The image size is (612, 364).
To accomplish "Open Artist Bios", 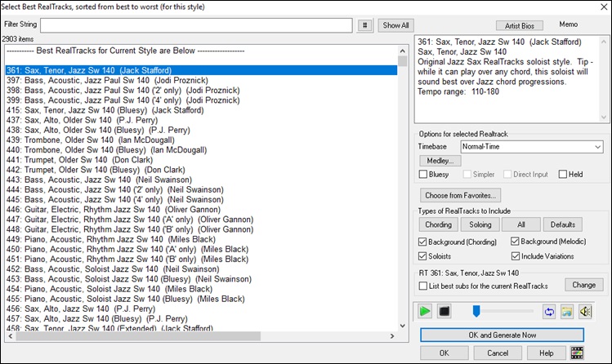I will [x=520, y=26].
